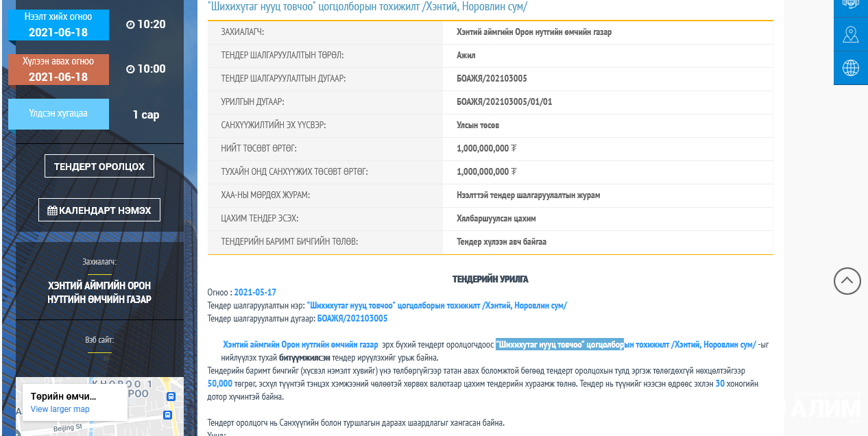Click the amount in the НИЙТ ТӨСӨВТ ӨРТӨГ row

pos(487,149)
